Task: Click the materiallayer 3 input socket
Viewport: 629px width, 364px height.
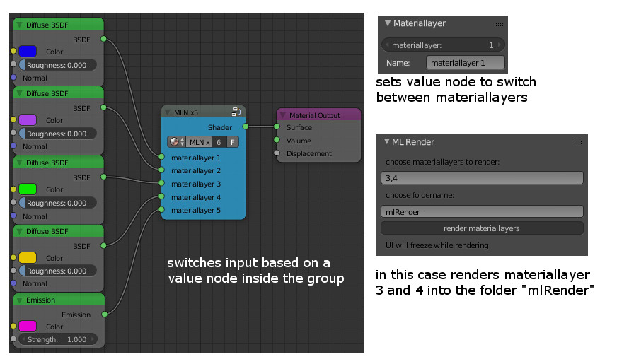Action: pos(161,183)
